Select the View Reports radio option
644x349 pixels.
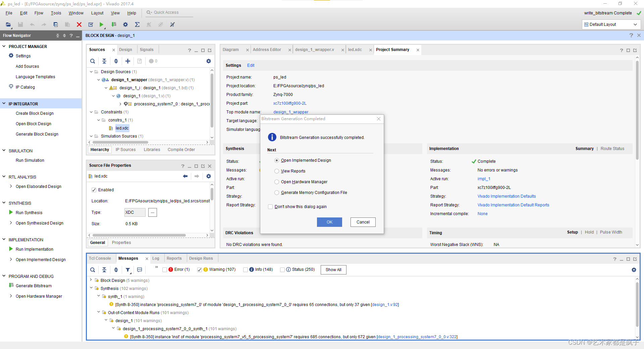(277, 171)
